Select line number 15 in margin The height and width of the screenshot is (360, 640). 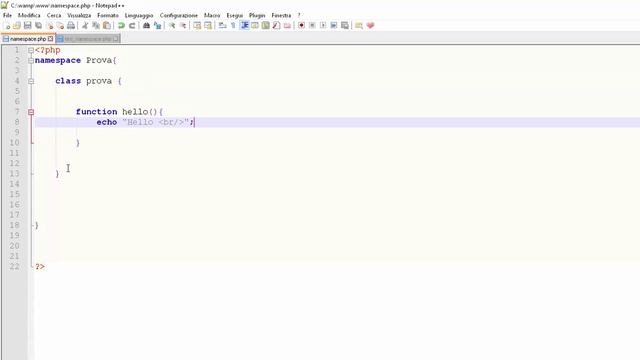tap(15, 194)
